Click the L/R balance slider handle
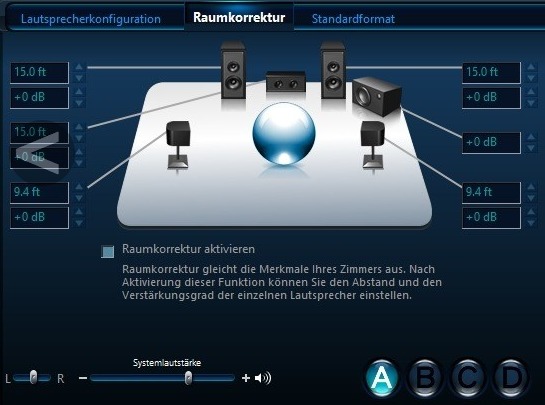Viewport: 545px width, 405px height. click(x=33, y=377)
